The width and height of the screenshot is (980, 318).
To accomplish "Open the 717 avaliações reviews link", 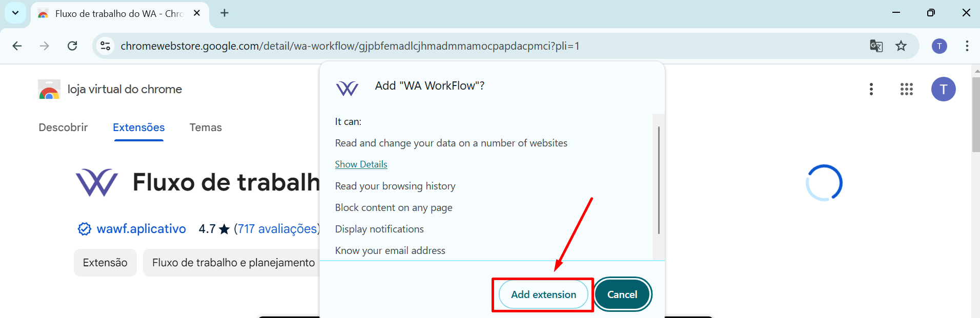I will (x=277, y=229).
